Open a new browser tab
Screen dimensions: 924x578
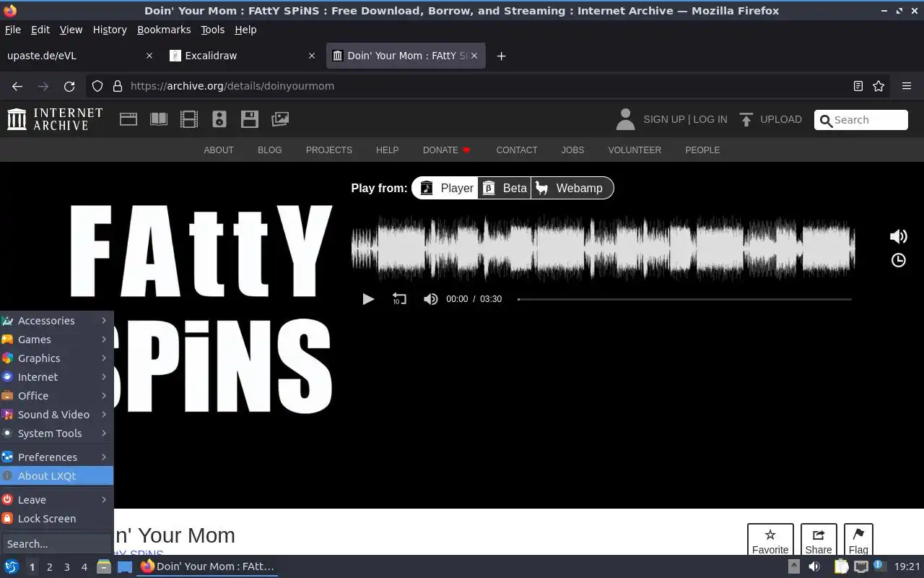(x=501, y=56)
